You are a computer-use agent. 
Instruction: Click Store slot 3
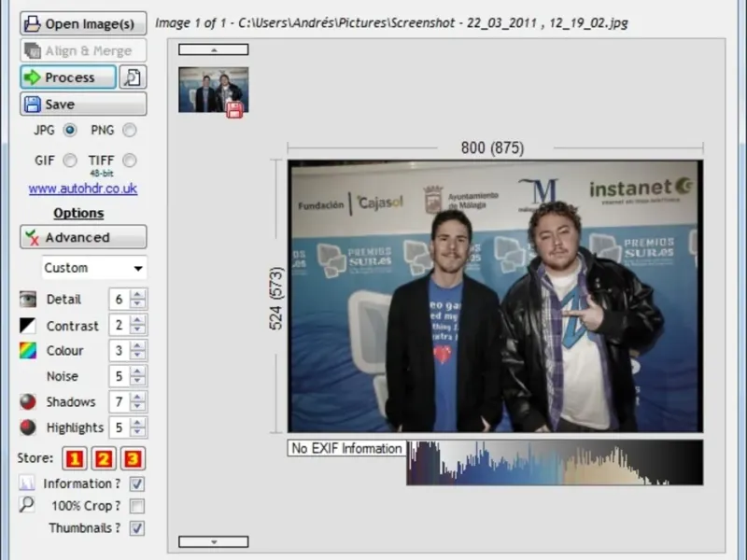pyautogui.click(x=133, y=458)
